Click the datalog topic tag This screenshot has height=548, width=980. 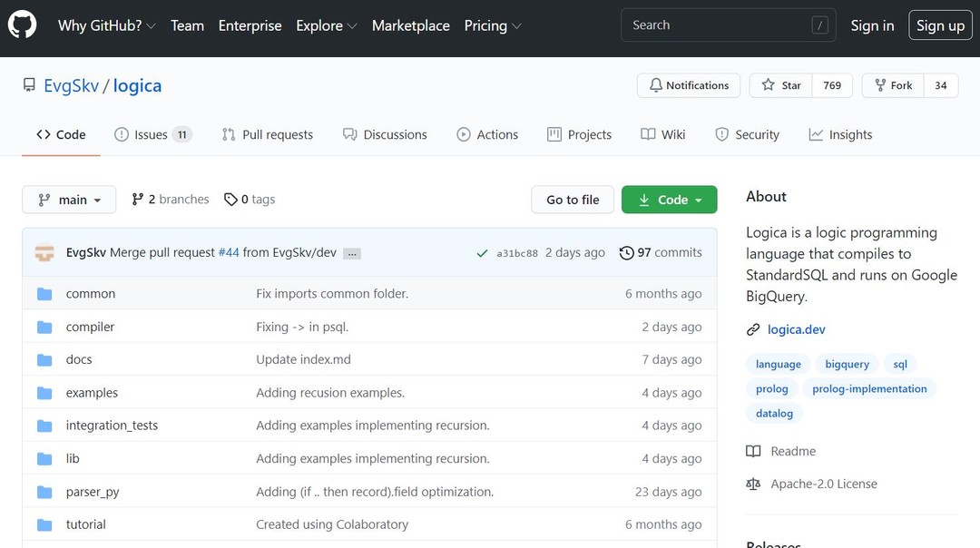(x=774, y=413)
